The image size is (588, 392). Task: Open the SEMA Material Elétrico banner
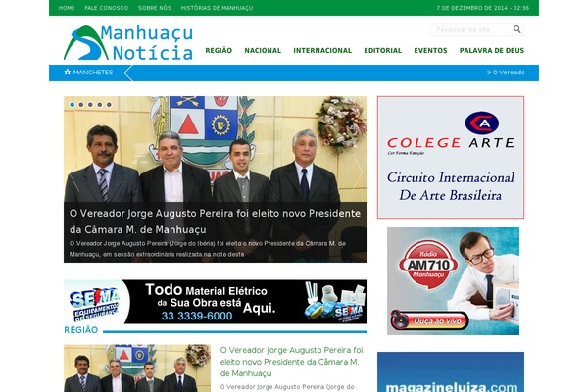click(216, 302)
